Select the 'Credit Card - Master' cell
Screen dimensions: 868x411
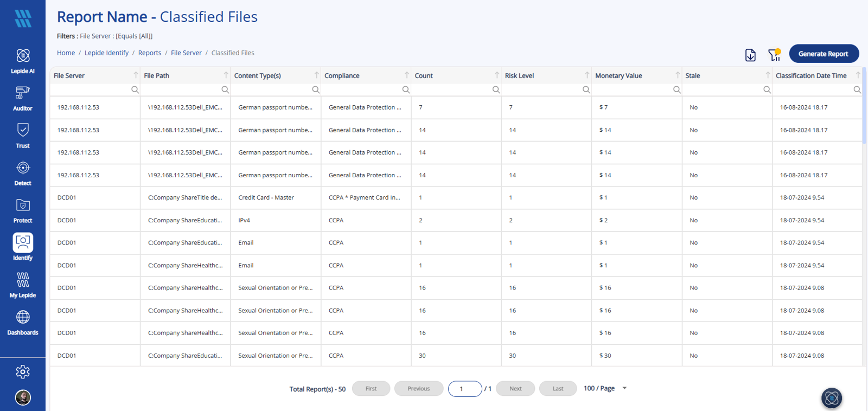(276, 198)
